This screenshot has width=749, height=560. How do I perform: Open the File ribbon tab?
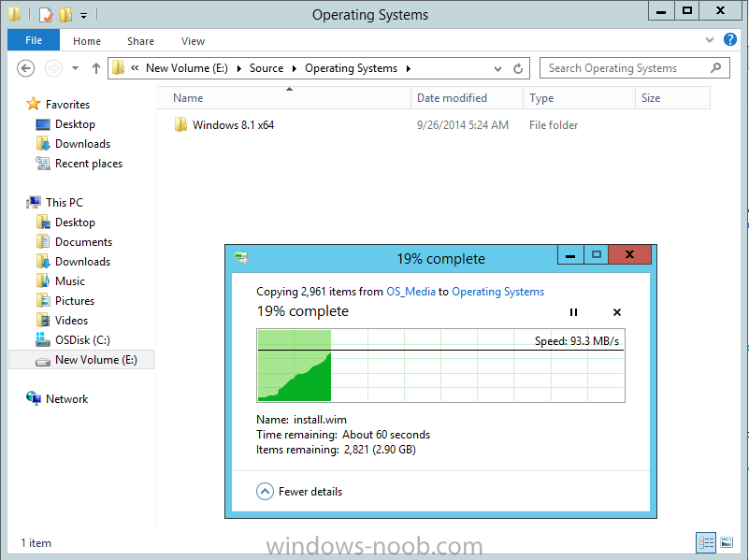(x=34, y=40)
